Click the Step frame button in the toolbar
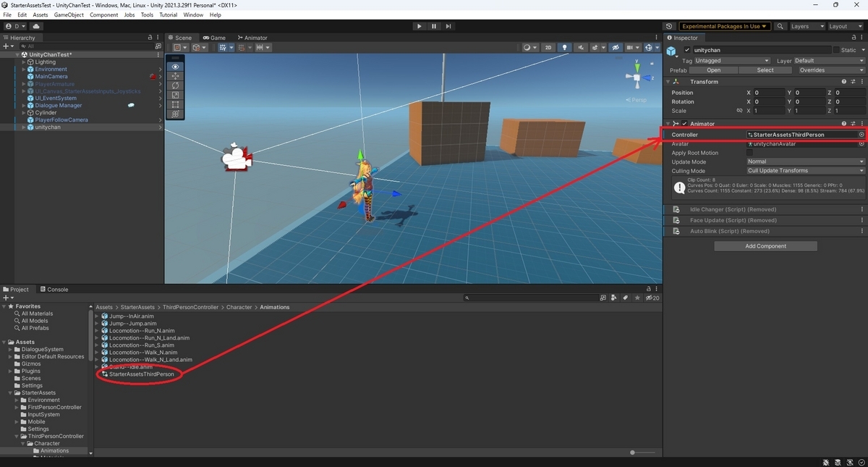Screen dimensions: 868x467 click(448, 26)
